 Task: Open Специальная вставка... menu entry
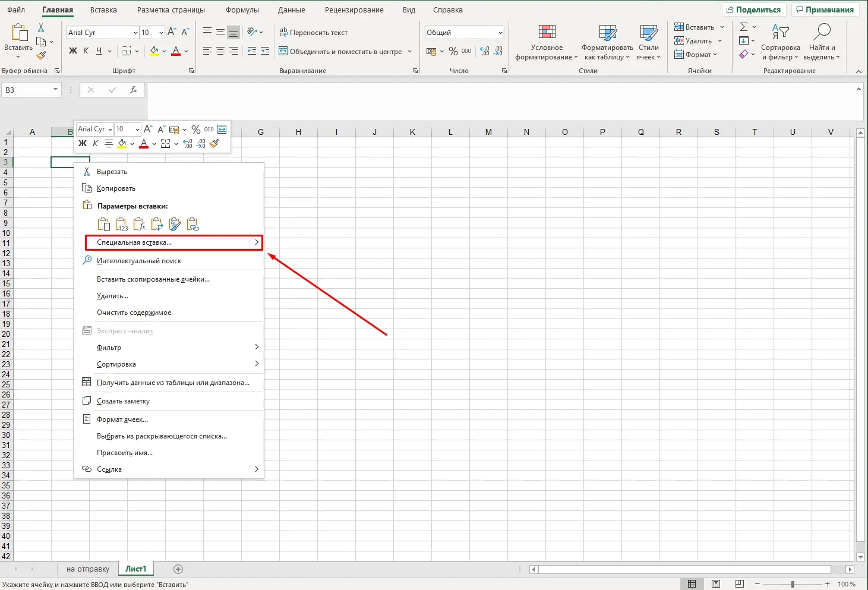click(x=173, y=242)
